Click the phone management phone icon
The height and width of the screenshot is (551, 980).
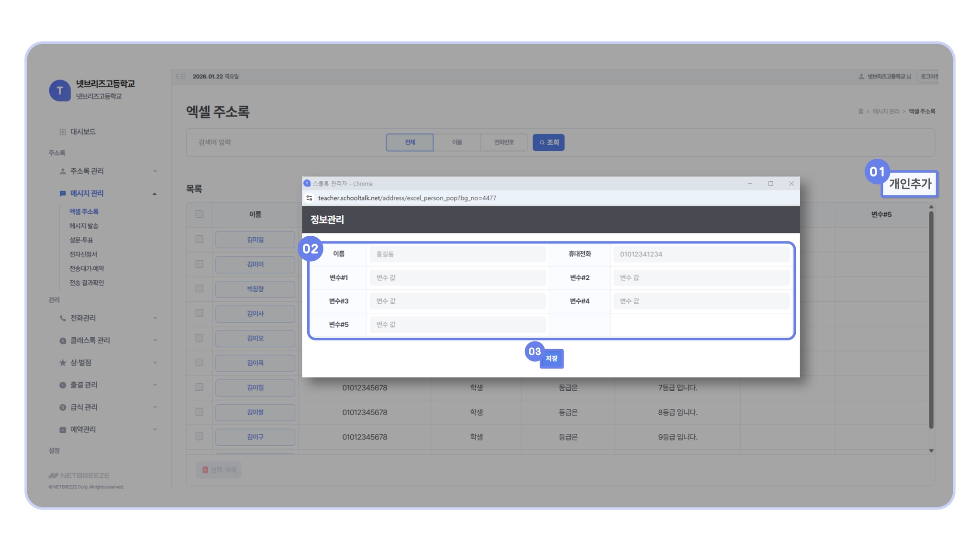63,318
